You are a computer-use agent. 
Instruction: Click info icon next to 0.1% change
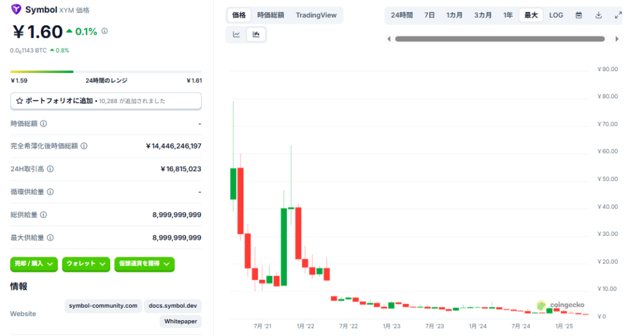click(104, 31)
